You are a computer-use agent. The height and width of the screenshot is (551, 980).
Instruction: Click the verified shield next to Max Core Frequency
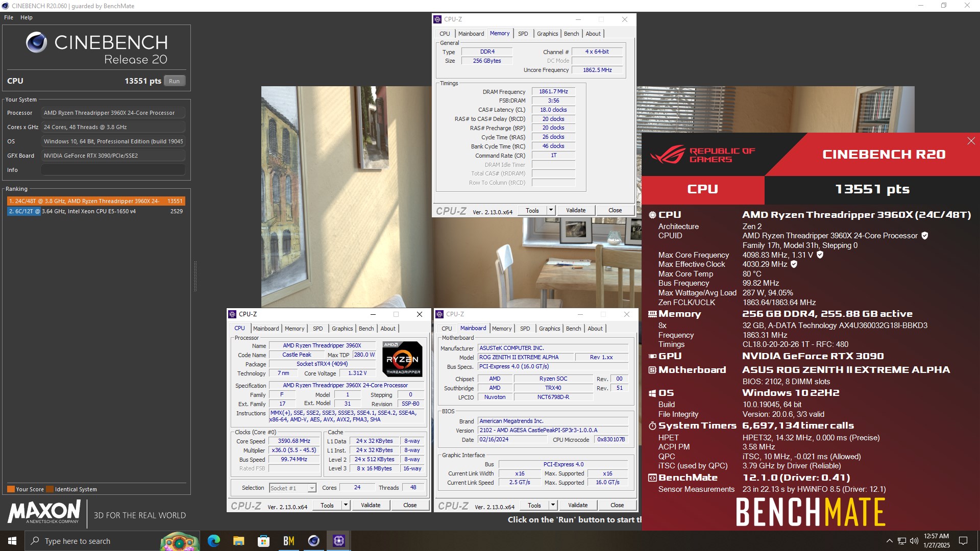[x=820, y=255]
